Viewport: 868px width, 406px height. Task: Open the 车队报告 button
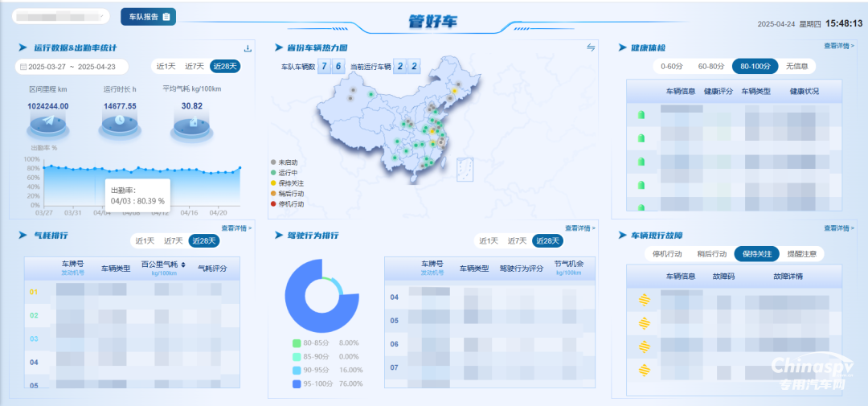(x=149, y=16)
